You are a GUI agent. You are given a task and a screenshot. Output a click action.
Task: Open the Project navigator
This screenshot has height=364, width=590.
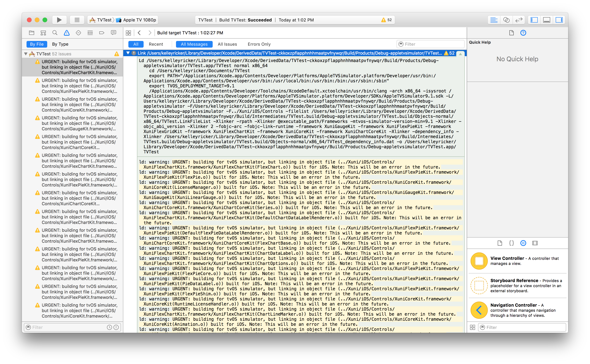coord(32,33)
